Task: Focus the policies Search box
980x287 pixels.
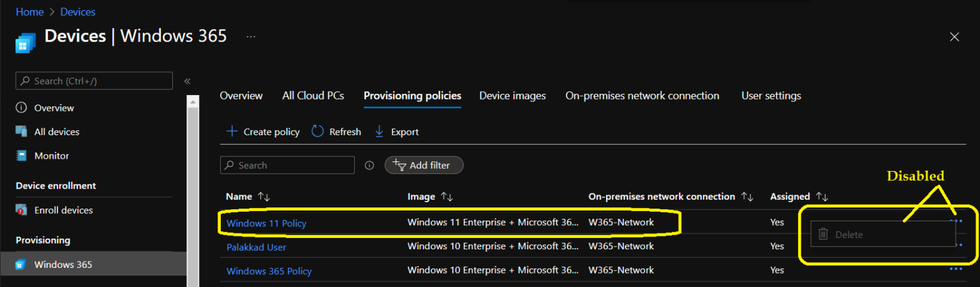Action: tap(287, 165)
